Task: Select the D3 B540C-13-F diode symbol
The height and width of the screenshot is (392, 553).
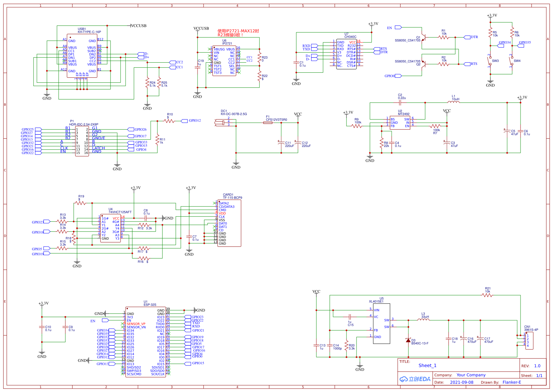Action: click(x=408, y=340)
